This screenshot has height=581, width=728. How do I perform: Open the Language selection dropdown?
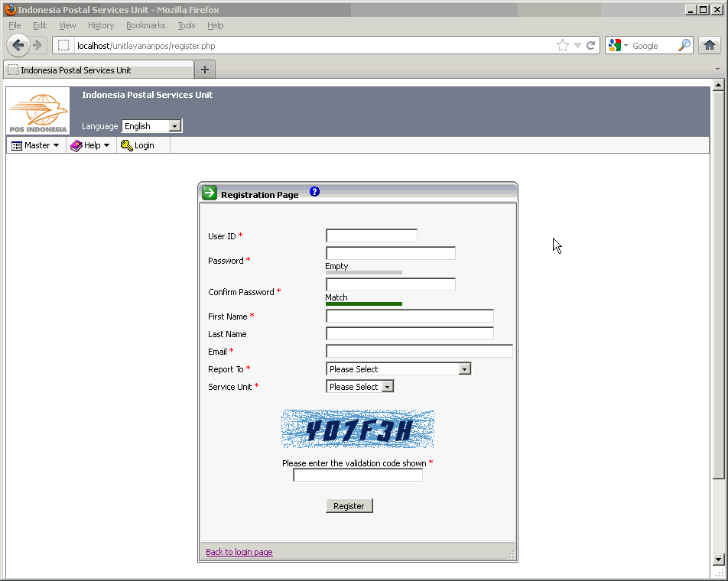coord(175,125)
